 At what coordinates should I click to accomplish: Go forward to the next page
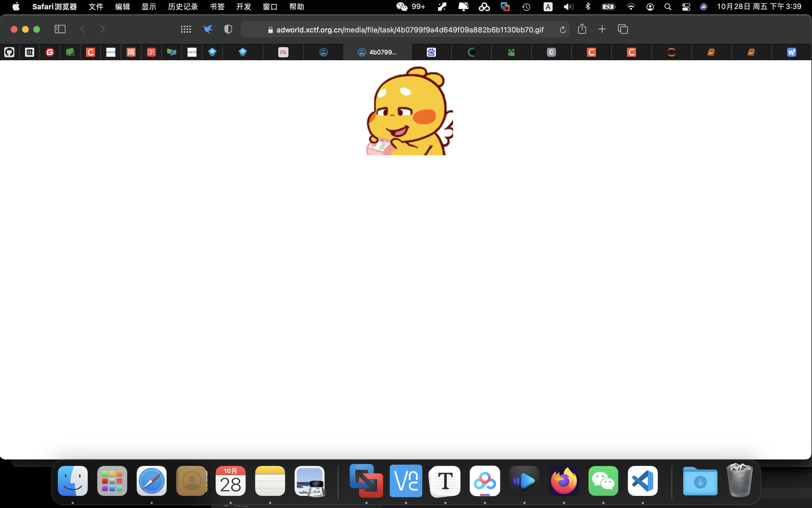103,29
